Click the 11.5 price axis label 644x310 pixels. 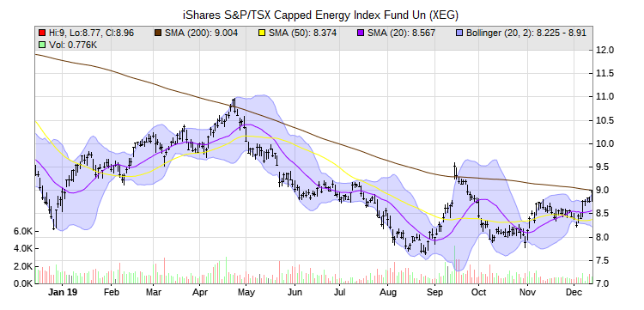pos(605,74)
